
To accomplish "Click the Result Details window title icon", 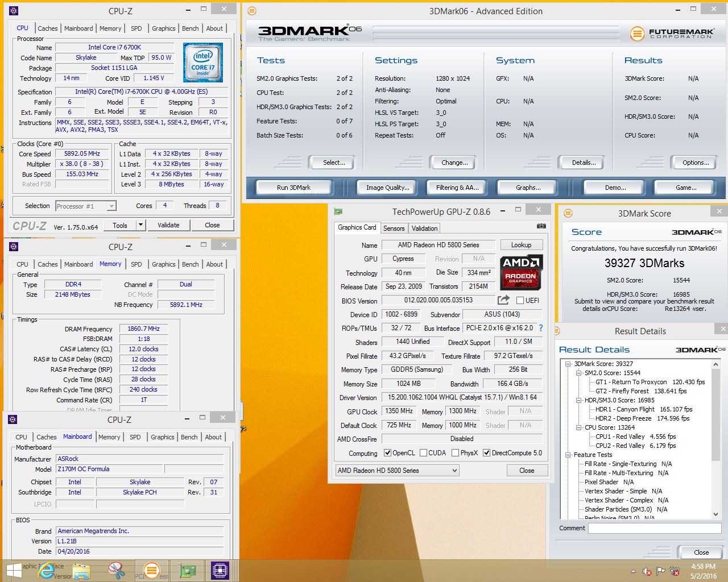I will (558, 331).
